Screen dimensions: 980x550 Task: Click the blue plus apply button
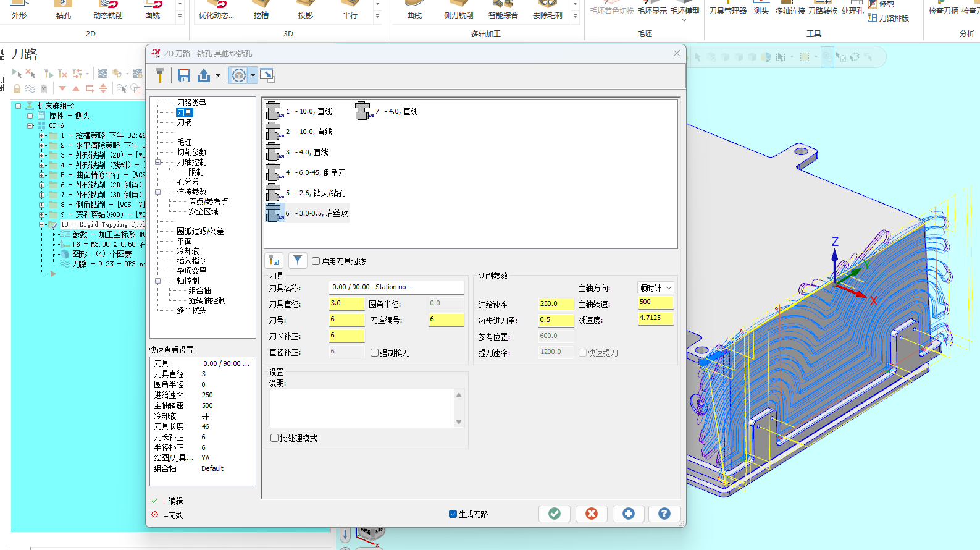point(629,514)
